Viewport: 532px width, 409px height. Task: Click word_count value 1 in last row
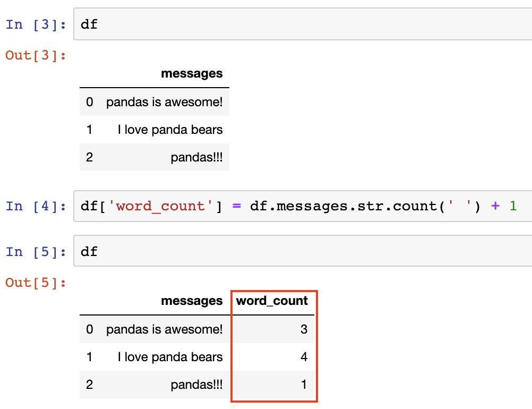[304, 384]
